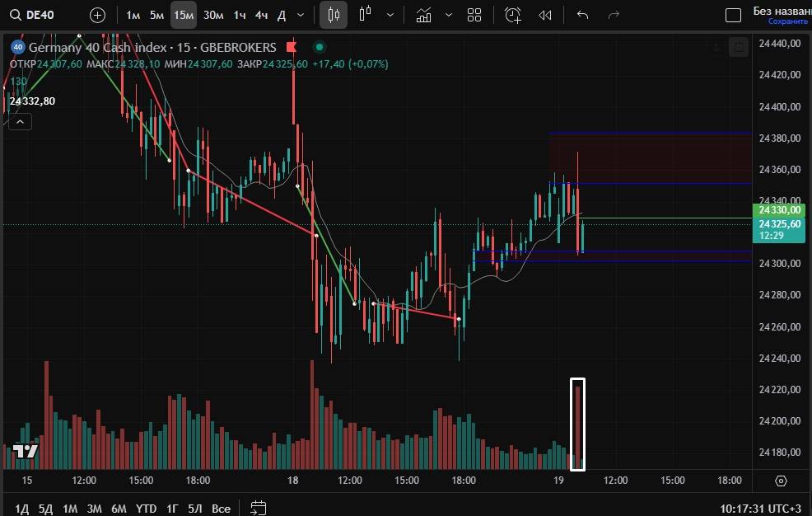Undo the last chart action

click(583, 15)
